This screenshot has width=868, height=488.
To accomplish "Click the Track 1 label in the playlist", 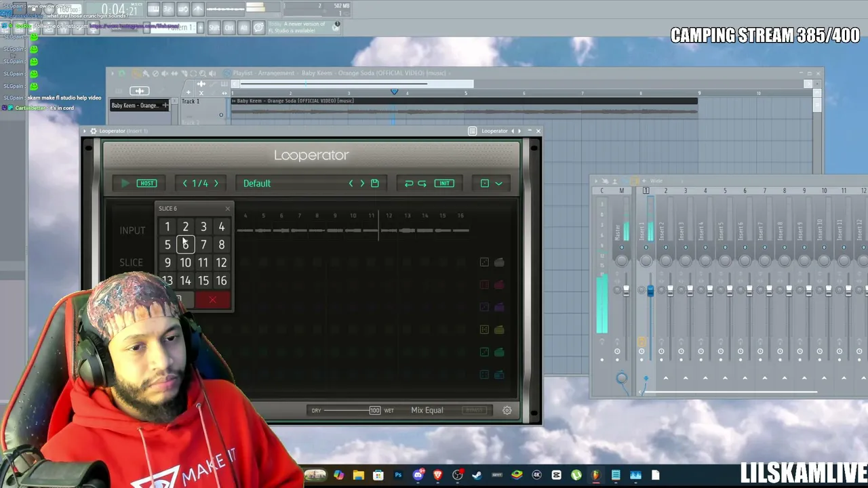I will tap(191, 101).
